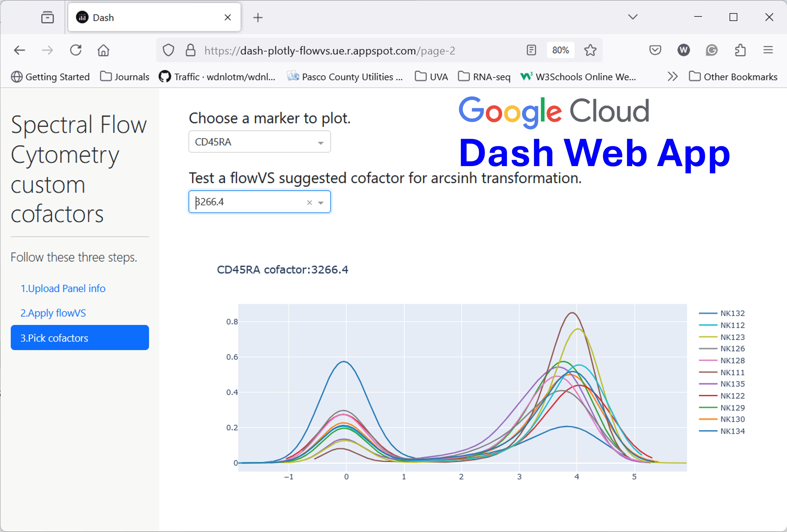Click Follow these three steps text

tap(74, 257)
